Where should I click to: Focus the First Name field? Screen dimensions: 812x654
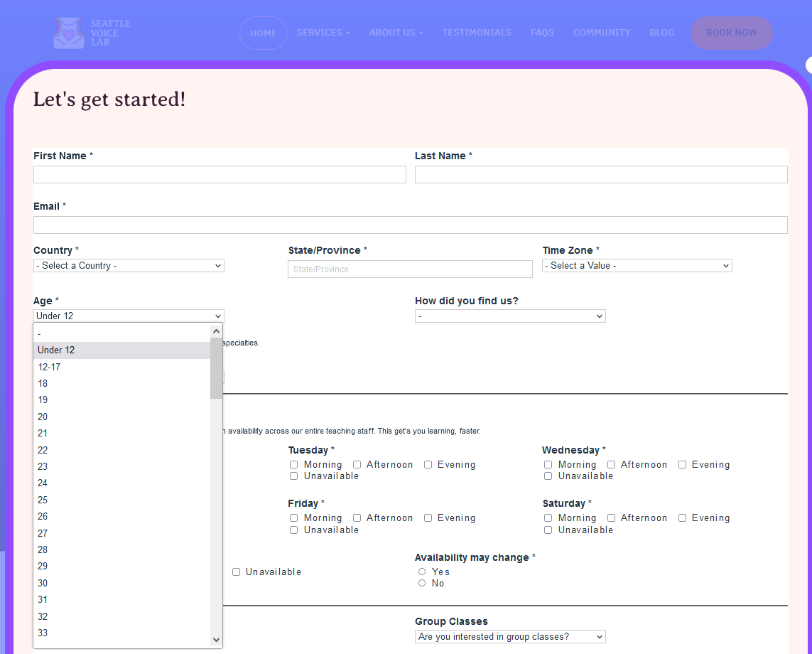[x=220, y=175]
